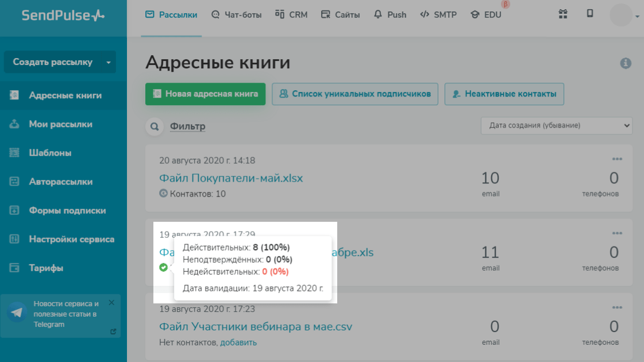Click the Telegram logo icon

[x=17, y=313]
